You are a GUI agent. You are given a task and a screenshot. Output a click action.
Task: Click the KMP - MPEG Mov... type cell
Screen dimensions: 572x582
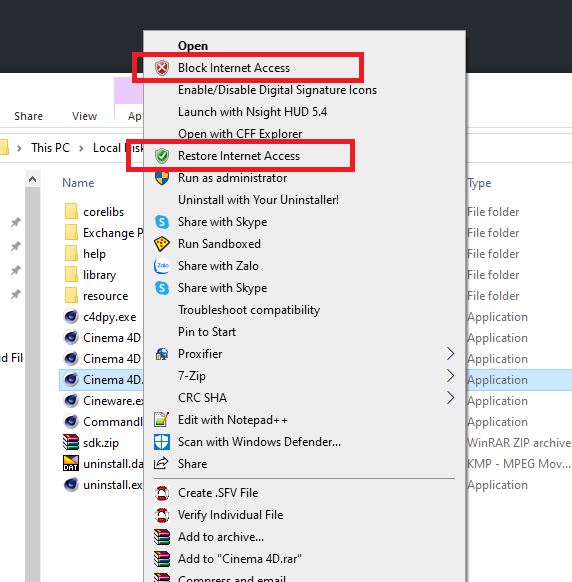coord(519,464)
